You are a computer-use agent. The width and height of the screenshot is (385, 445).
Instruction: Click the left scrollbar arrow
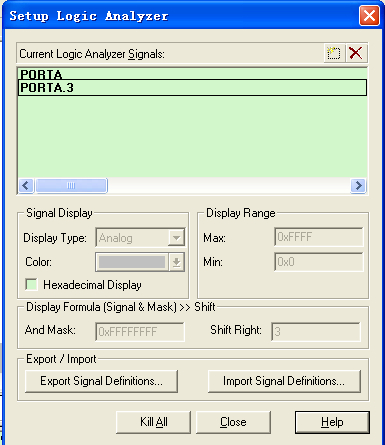click(26, 185)
